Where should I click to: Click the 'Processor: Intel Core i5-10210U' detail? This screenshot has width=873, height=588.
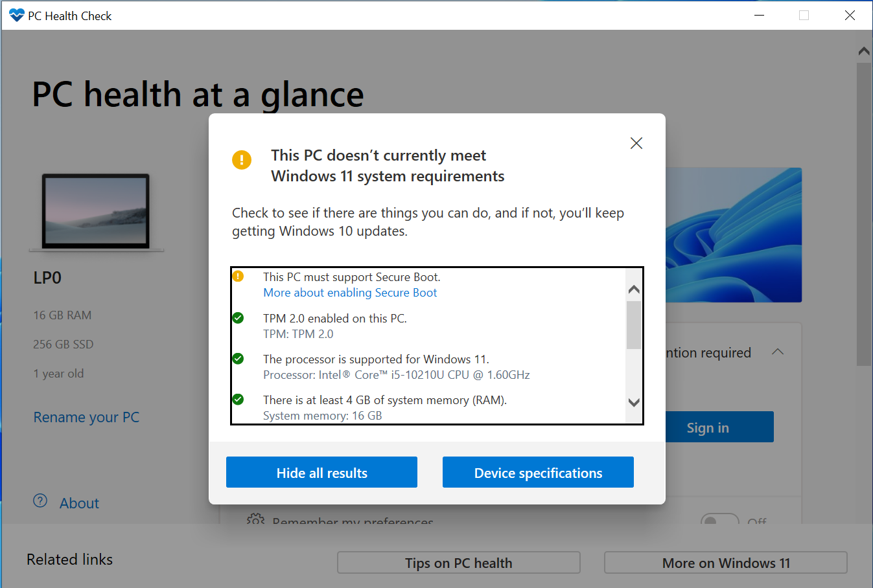(x=397, y=375)
